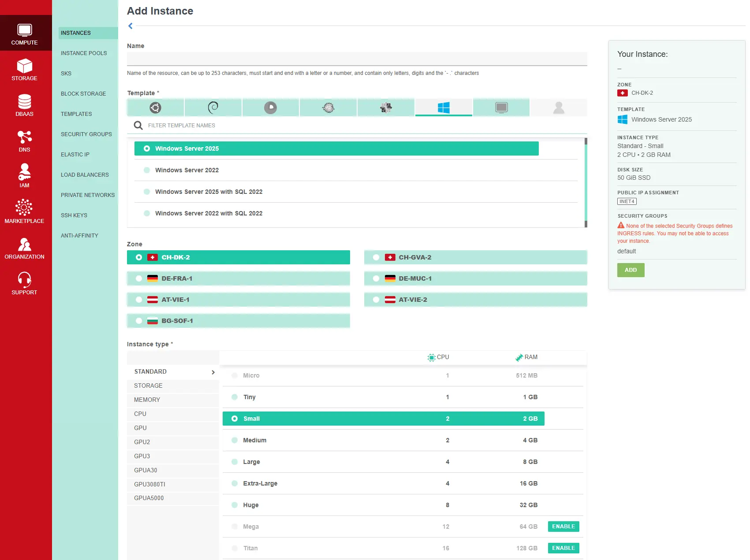This screenshot has height=560, width=750.
Task: Choose the Tiny instance size
Action: [384, 397]
